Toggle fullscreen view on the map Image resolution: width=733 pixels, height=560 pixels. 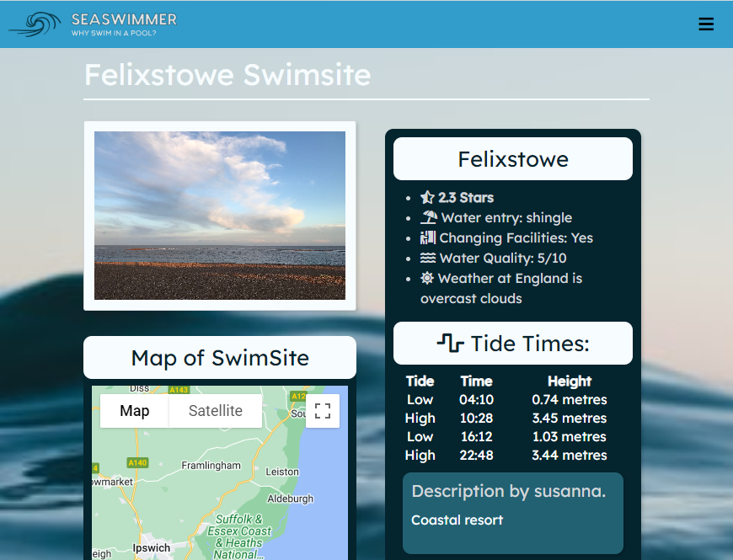click(323, 411)
